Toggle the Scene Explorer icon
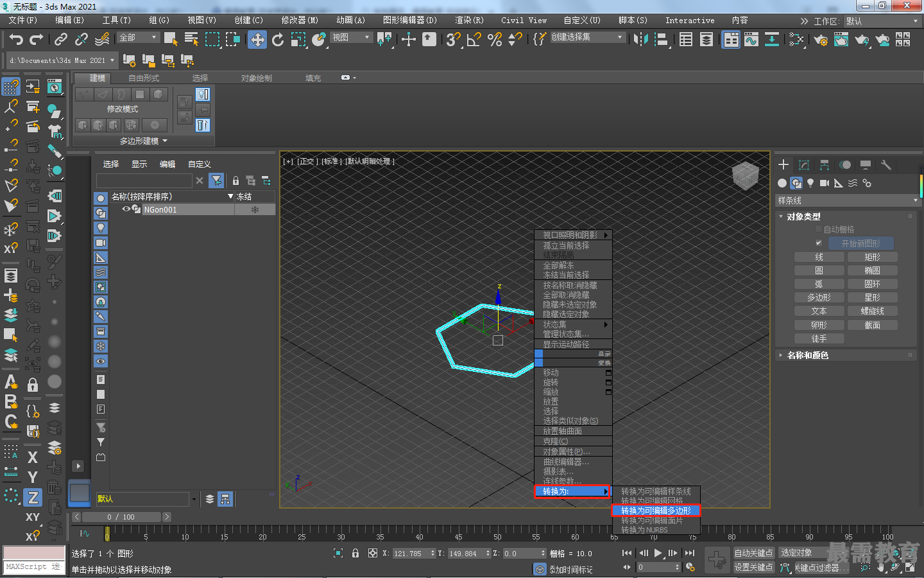Screen dimensions: 924x578 click(x=686, y=40)
